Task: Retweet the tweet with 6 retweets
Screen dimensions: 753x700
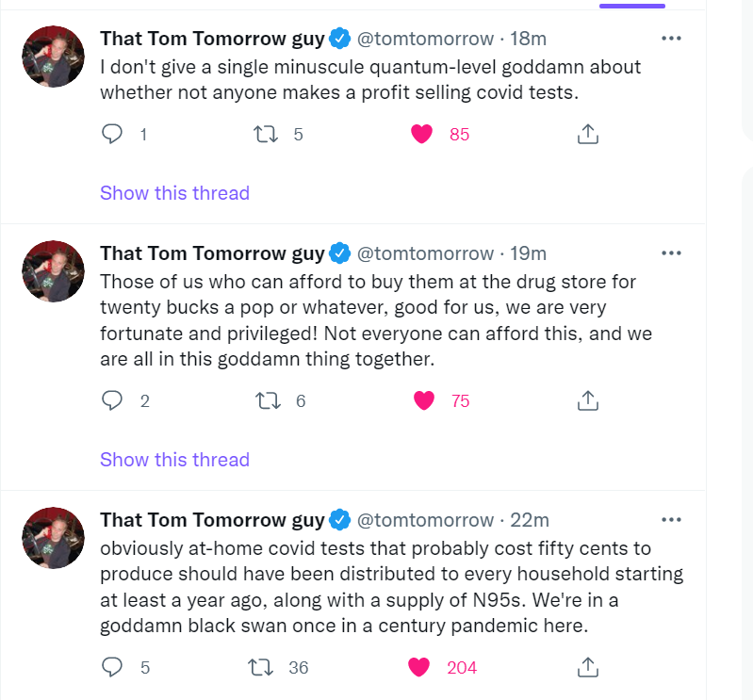Action: point(269,401)
